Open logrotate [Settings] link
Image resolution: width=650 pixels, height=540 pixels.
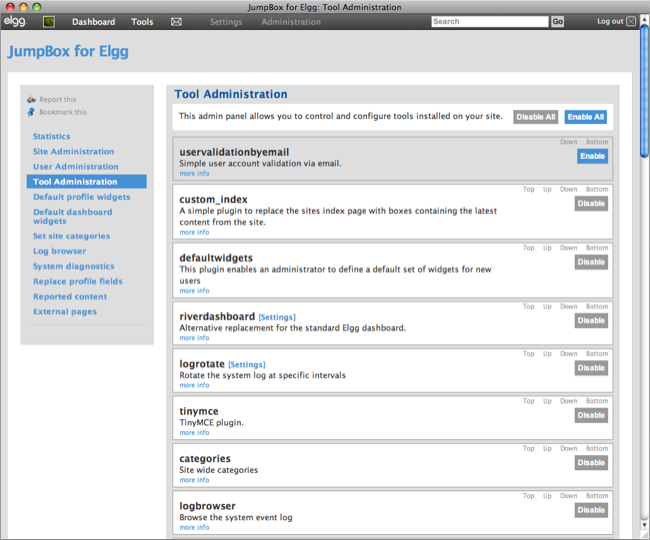point(247,365)
